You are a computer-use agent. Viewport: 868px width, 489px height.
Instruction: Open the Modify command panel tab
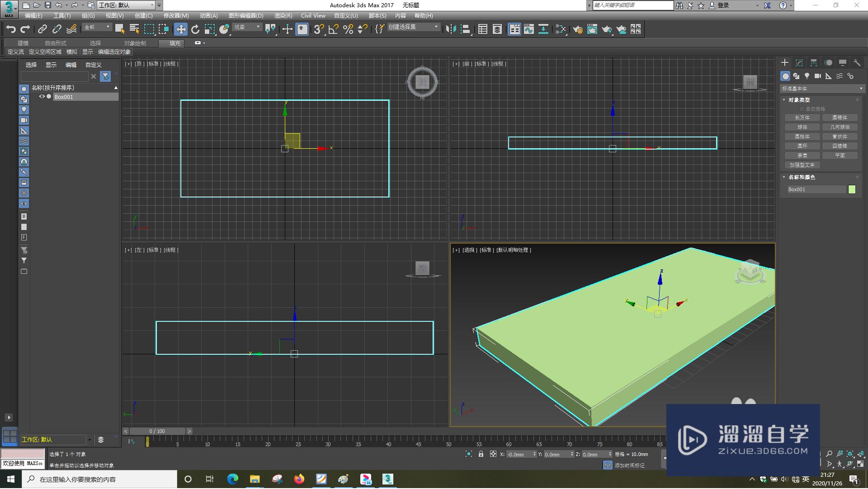coord(799,63)
